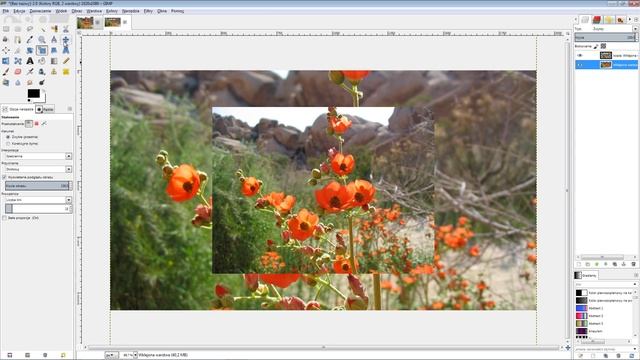Select the Ellipse Select tool
The image size is (640, 360).
(x=18, y=29)
